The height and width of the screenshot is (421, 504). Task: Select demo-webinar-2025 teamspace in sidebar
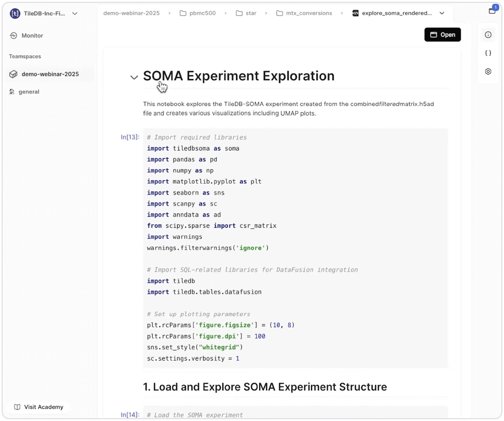coord(50,74)
